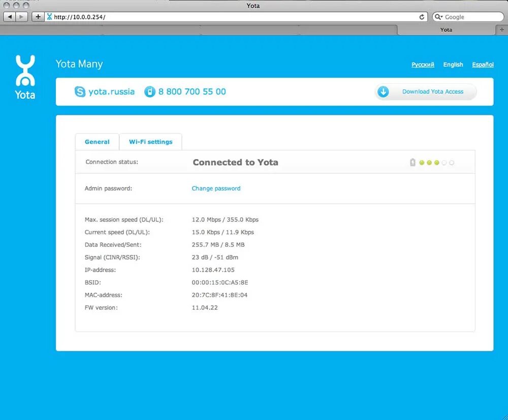Click the Yota logo on the left
Screen dimensions: 508x420
(25, 77)
